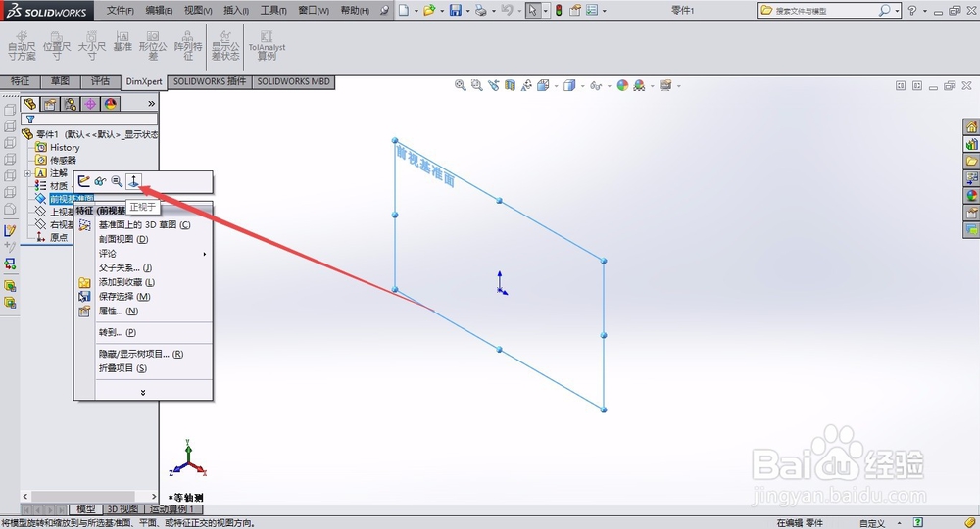The height and width of the screenshot is (529, 980).
Task: Click the Open file icon
Action: coord(429,10)
